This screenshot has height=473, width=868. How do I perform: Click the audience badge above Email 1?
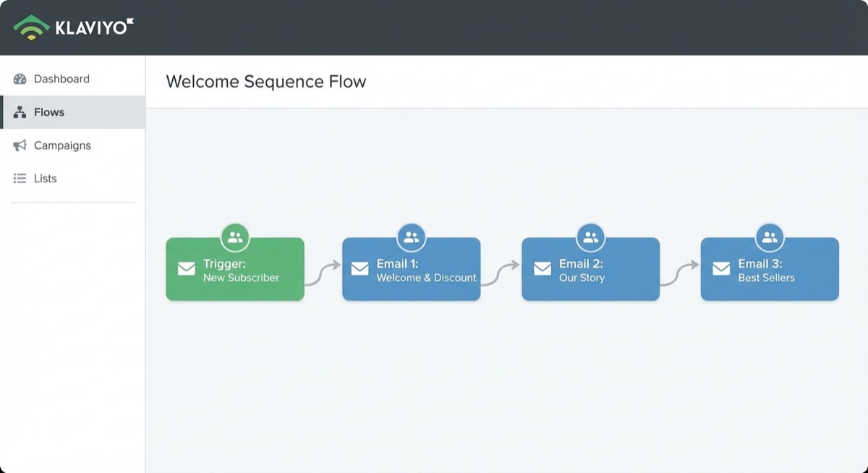pyautogui.click(x=411, y=235)
